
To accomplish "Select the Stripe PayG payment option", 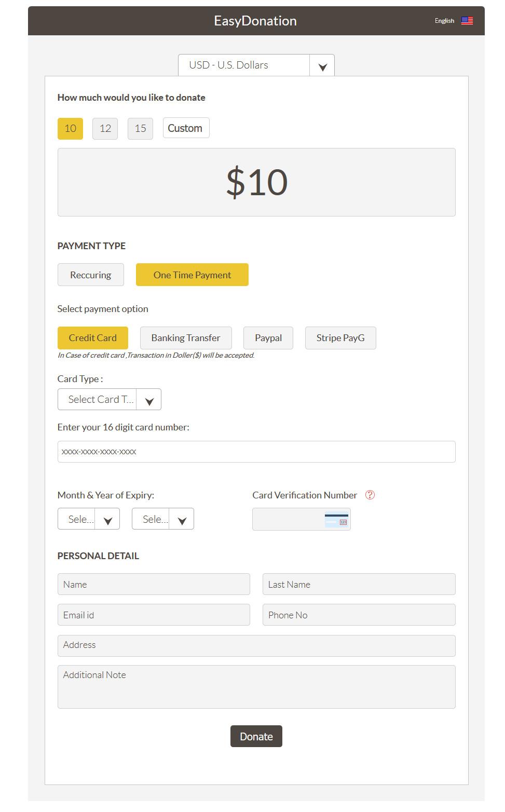I will (340, 338).
